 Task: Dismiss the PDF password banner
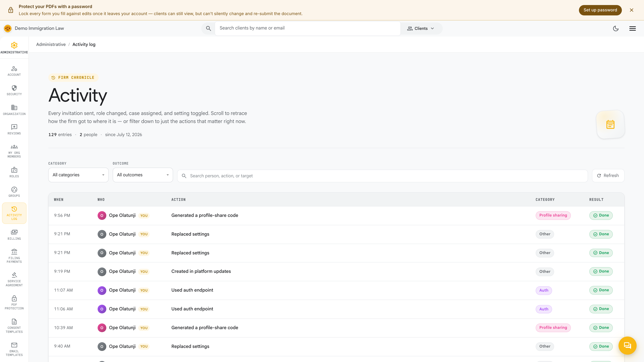(x=631, y=10)
